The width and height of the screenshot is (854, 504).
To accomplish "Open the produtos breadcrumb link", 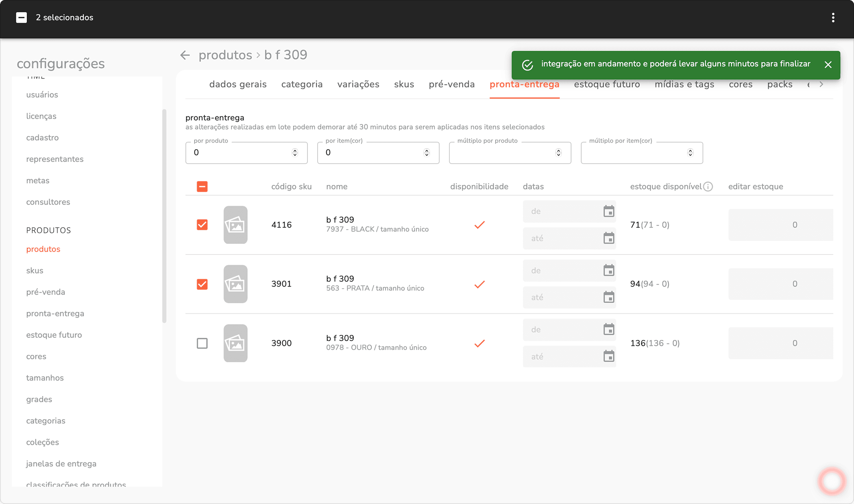I will (225, 55).
